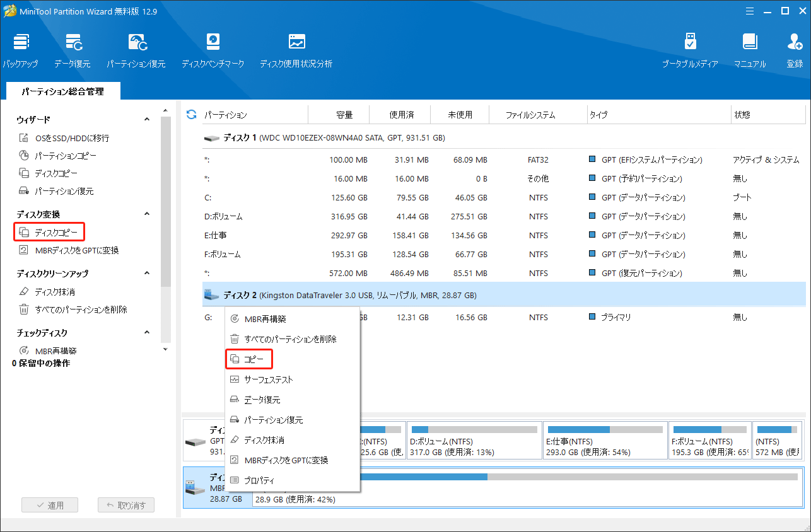Select D:ボリューム partition row

[503, 216]
